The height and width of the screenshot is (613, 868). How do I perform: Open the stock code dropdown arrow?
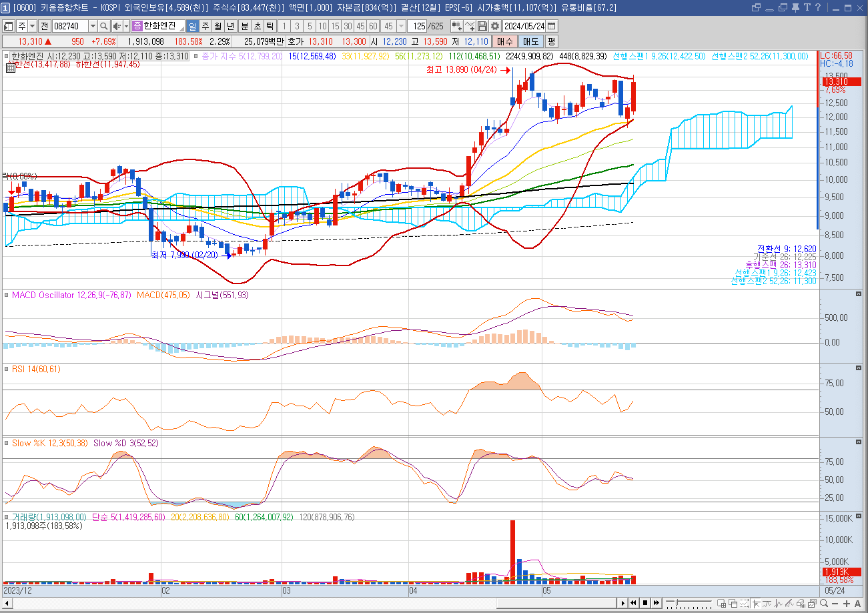point(93,26)
